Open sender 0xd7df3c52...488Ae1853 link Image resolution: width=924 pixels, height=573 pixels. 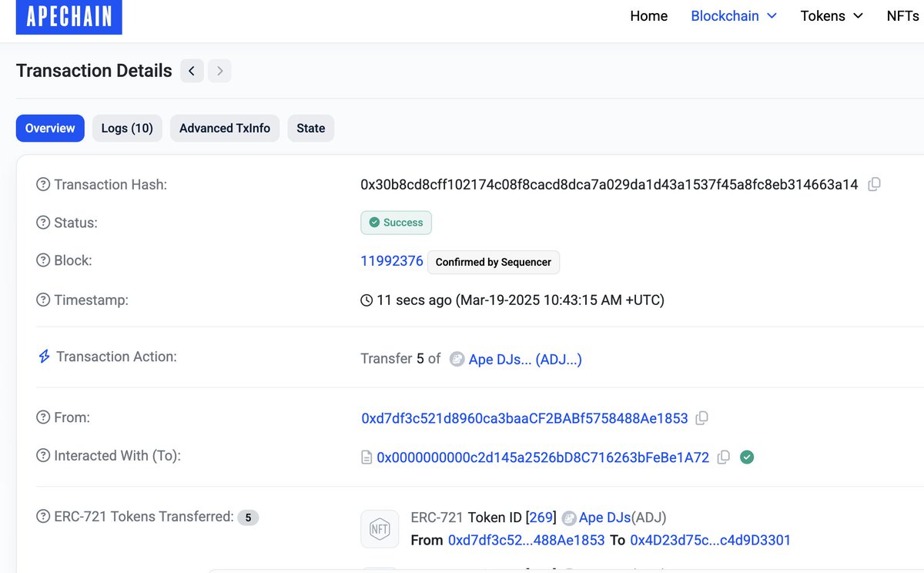pos(527,541)
